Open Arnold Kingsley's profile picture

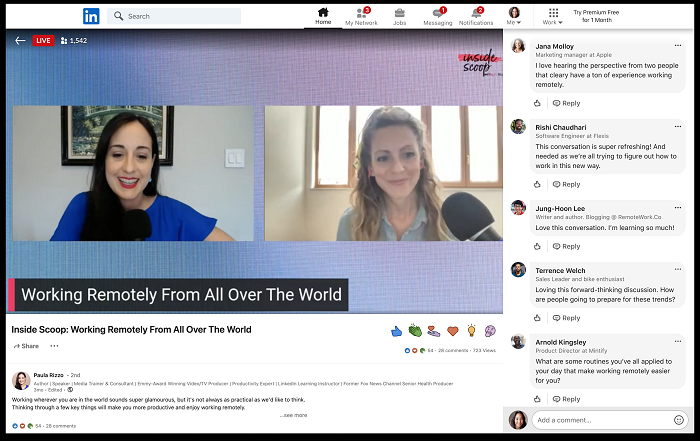pyautogui.click(x=518, y=341)
